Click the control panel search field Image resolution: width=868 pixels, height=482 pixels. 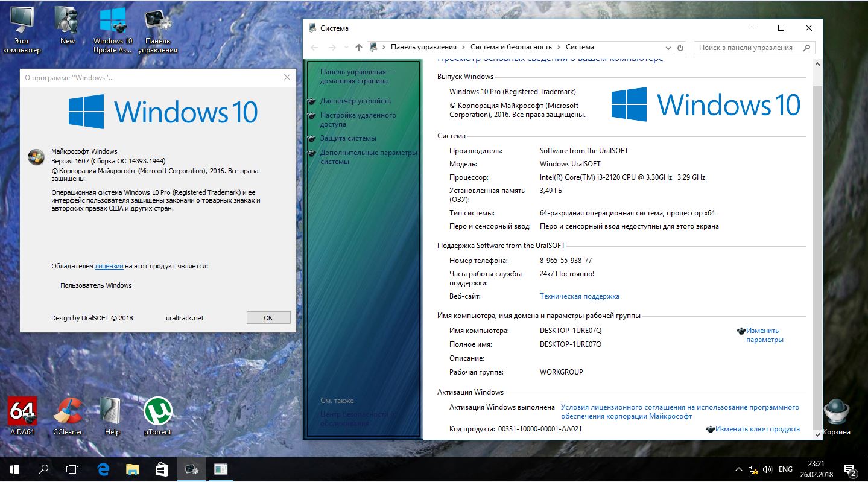tap(755, 48)
